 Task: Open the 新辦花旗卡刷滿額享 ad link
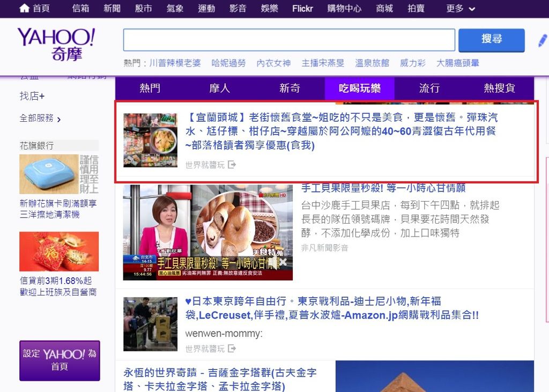pos(58,209)
